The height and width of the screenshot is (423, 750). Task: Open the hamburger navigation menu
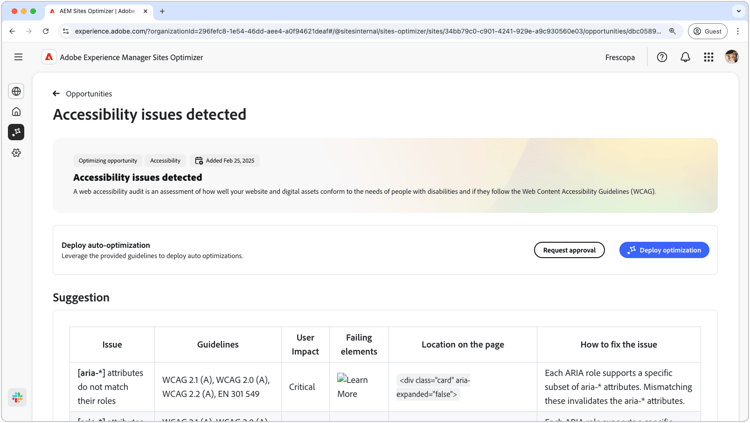point(18,57)
